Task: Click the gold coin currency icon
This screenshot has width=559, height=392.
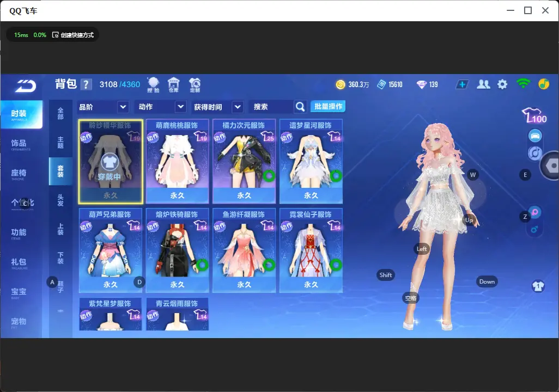Action: 341,84
